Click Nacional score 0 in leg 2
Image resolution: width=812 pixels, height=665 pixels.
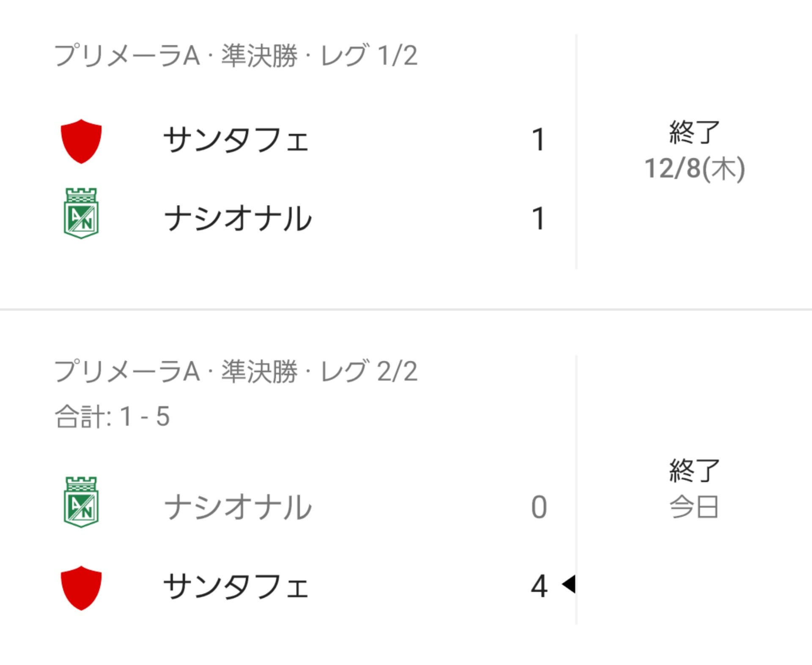click(x=539, y=507)
